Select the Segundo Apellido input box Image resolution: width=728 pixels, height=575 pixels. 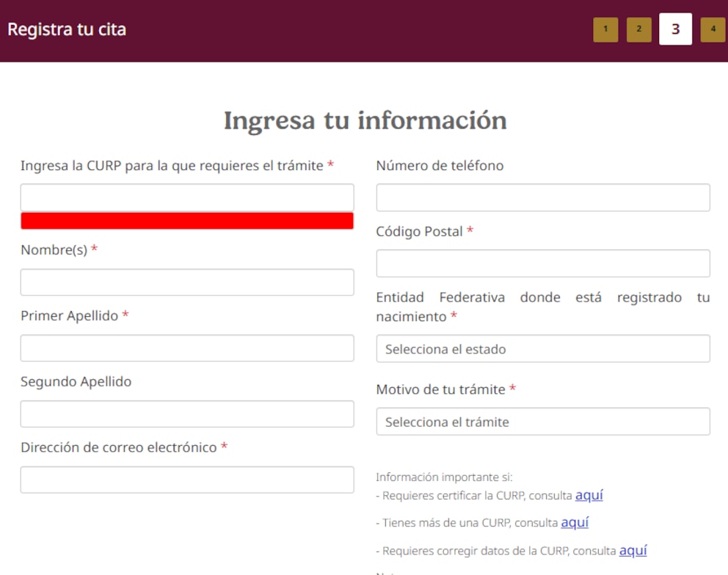tap(187, 414)
